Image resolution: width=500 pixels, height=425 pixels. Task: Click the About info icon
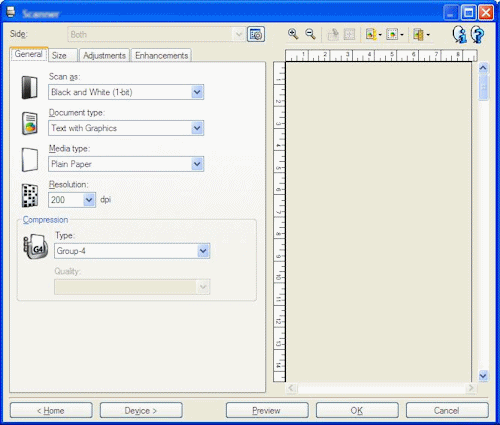pos(460,34)
